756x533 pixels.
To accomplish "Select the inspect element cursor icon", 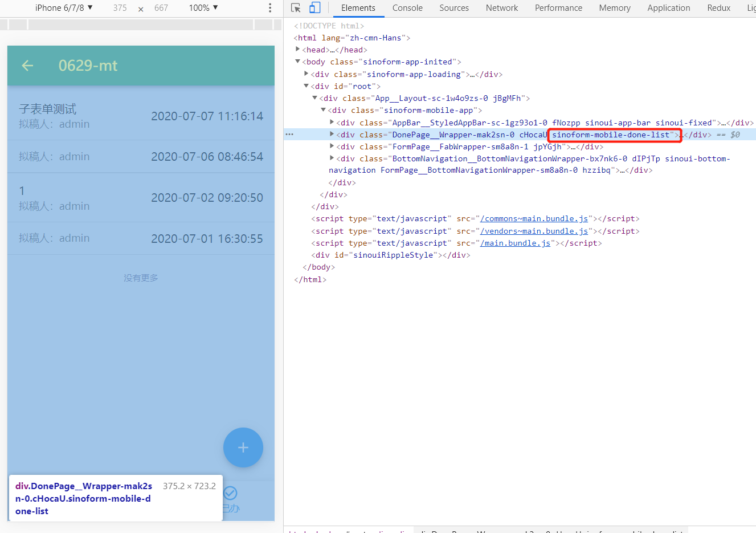I will [x=296, y=8].
